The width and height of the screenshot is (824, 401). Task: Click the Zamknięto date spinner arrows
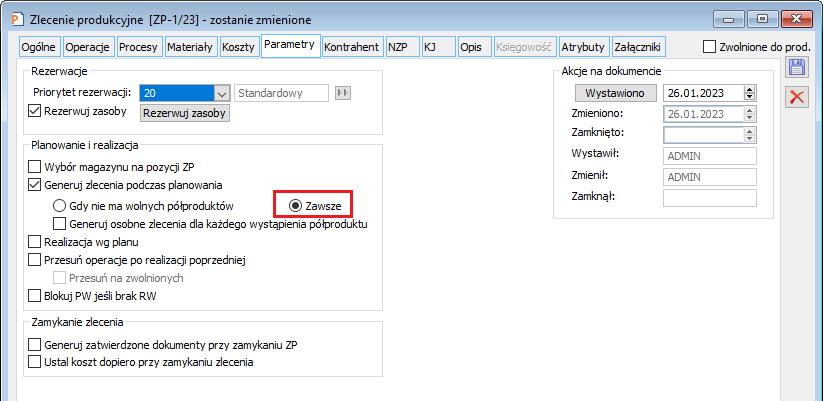(750, 135)
